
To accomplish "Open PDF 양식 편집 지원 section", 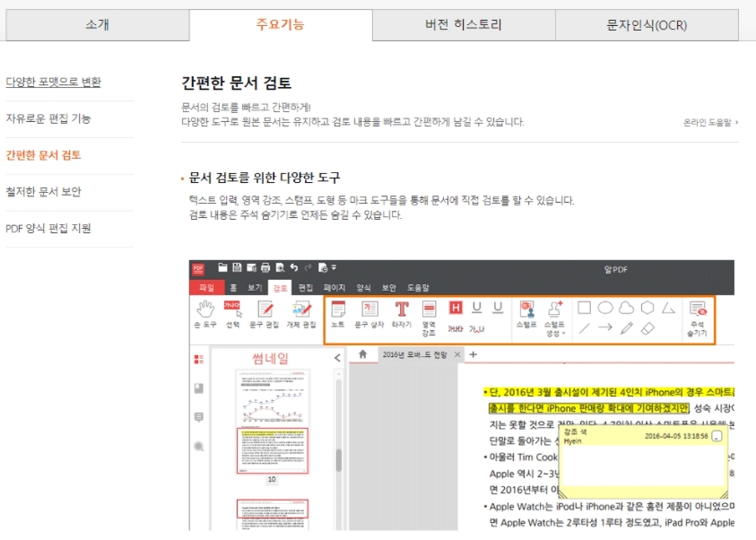I will pyautogui.click(x=48, y=229).
